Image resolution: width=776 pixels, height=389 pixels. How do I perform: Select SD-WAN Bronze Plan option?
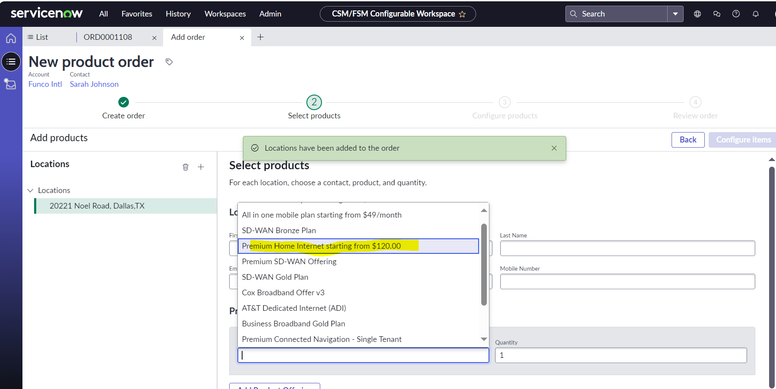tap(359, 230)
